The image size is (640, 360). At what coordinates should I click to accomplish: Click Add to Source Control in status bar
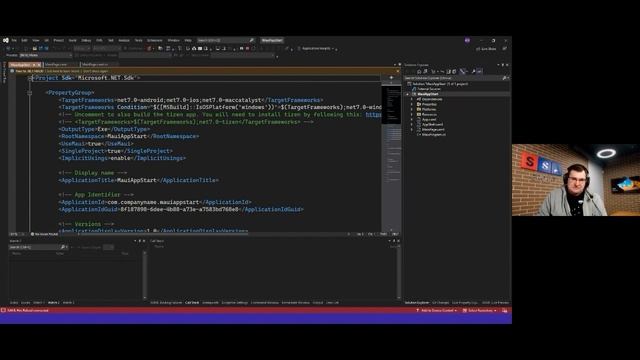(x=437, y=311)
